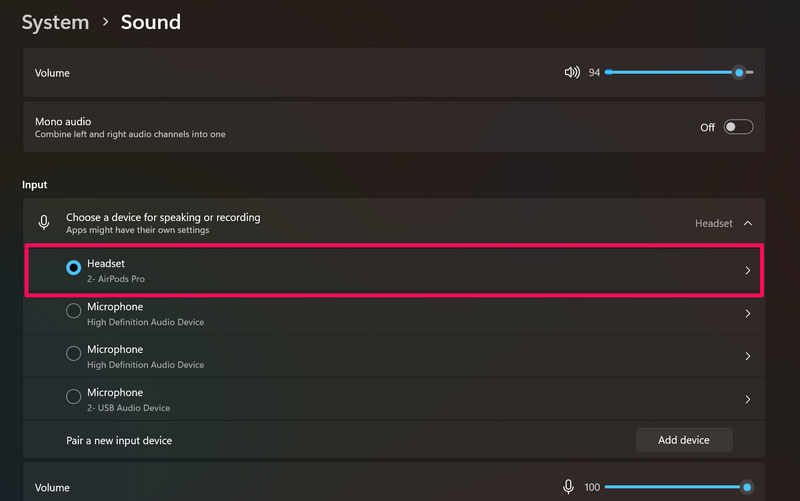
Task: Click the output volume speaker icon
Action: [x=572, y=73]
